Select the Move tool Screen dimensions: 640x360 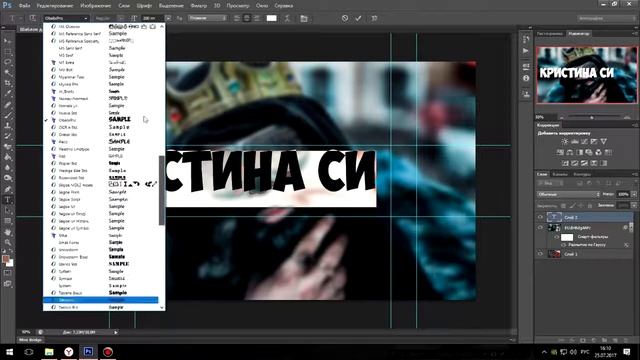click(8, 41)
